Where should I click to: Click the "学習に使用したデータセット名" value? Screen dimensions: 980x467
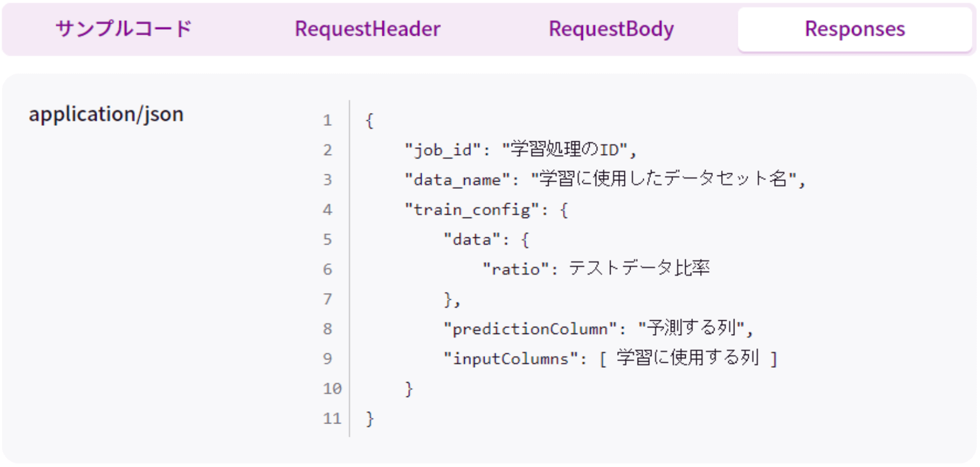tap(664, 179)
